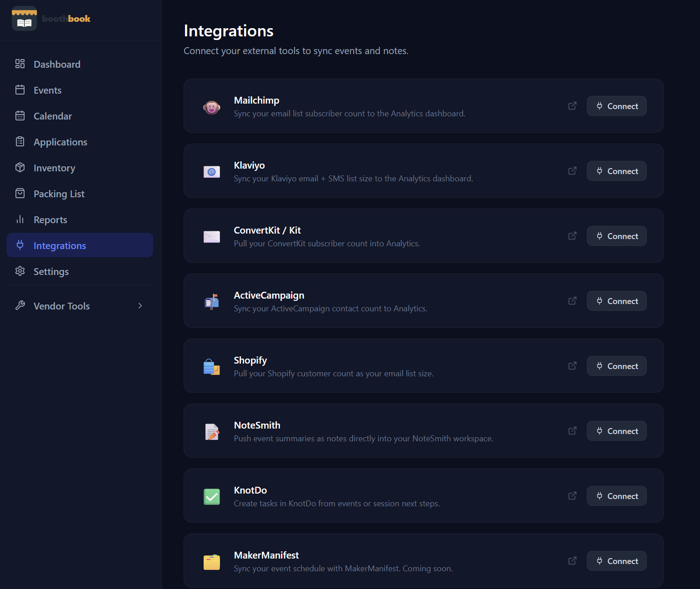Image resolution: width=700 pixels, height=589 pixels.
Task: Click the ConvertKit envelope logo
Action: coord(212,237)
